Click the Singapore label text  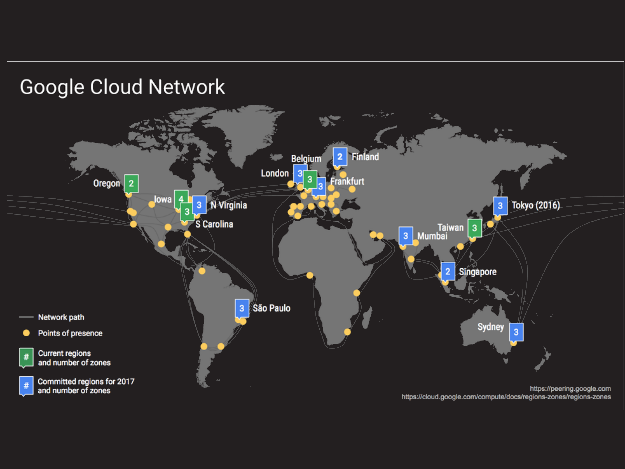click(x=478, y=272)
